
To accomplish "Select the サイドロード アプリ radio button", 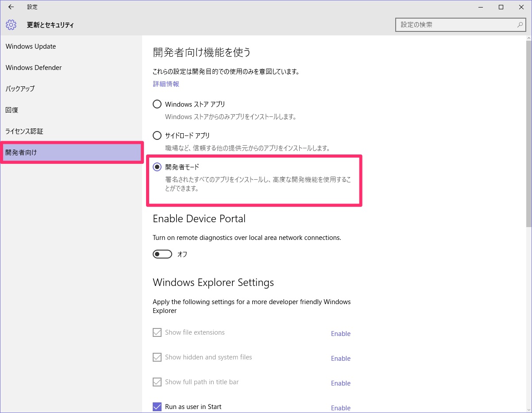I will [157, 135].
